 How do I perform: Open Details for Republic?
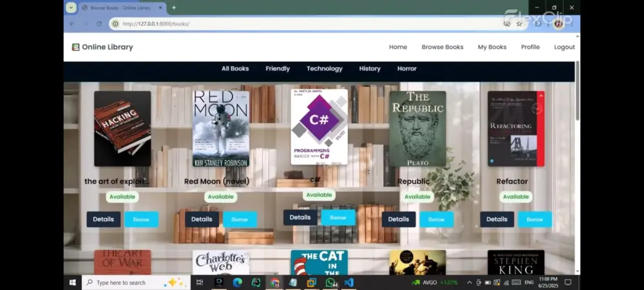[399, 219]
